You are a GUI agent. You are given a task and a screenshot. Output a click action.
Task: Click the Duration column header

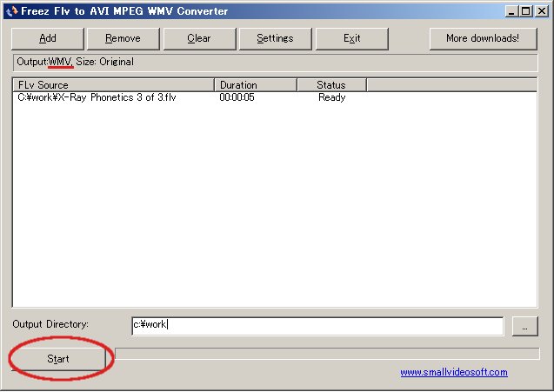tap(256, 85)
